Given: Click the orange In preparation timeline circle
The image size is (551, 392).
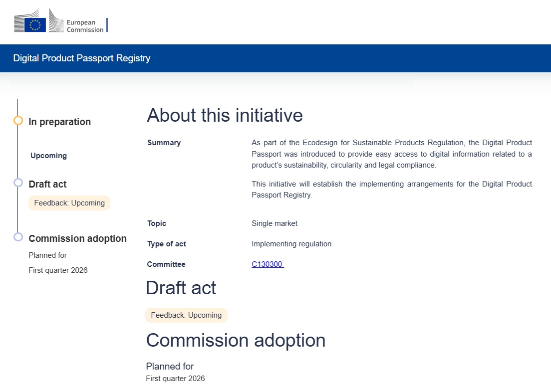Looking at the screenshot, I should tap(18, 121).
